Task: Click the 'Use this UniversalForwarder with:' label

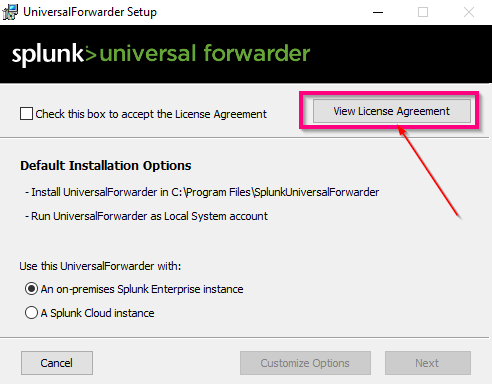Action: [100, 266]
